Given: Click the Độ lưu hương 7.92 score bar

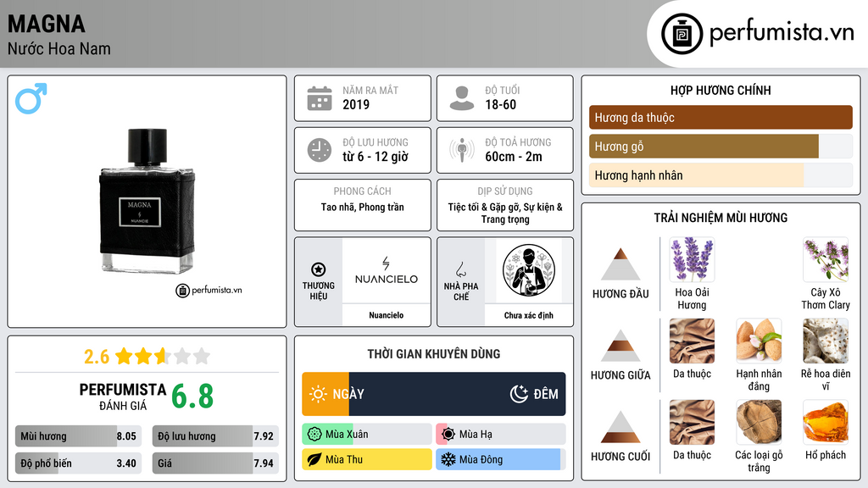Looking at the screenshot, I should [x=215, y=436].
